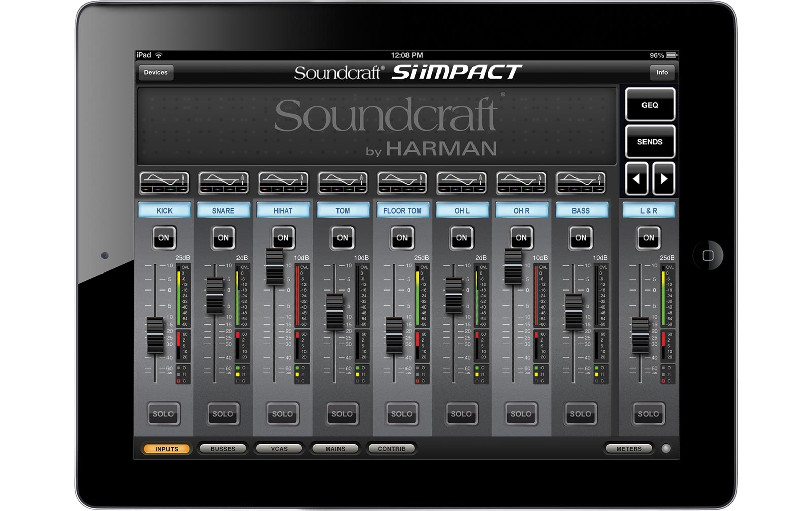Toggle L & R master ON button
This screenshot has height=511, width=812.
tap(649, 237)
